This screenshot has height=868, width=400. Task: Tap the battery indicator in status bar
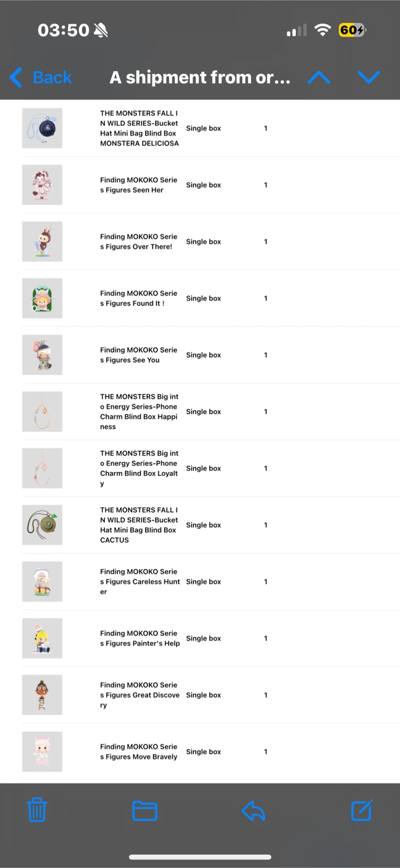point(352,30)
